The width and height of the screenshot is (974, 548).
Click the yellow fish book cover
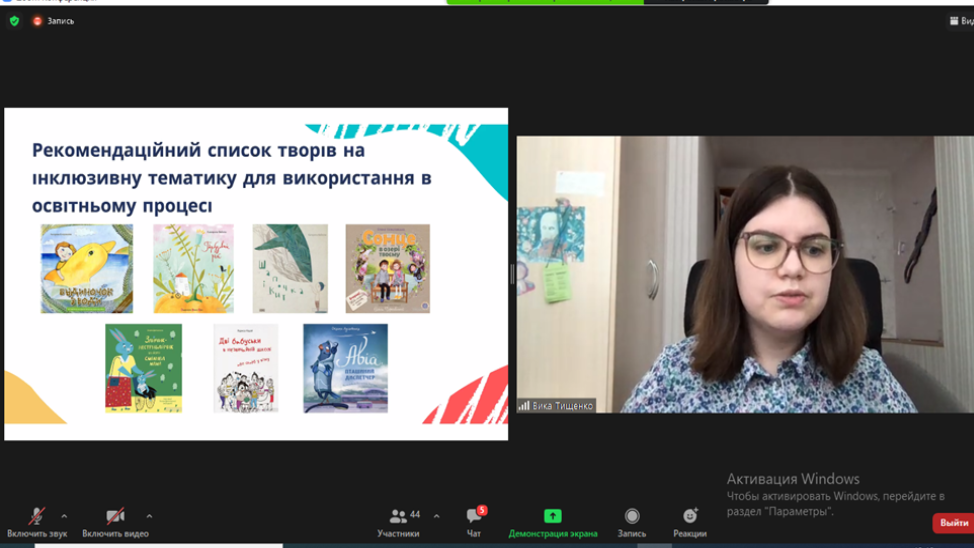(87, 268)
